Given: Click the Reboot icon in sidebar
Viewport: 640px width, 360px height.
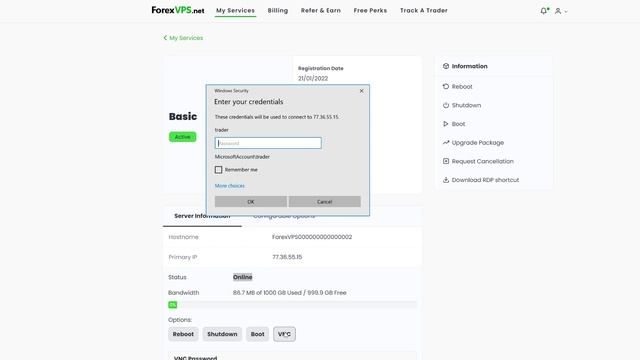Looking at the screenshot, I should click(x=446, y=87).
